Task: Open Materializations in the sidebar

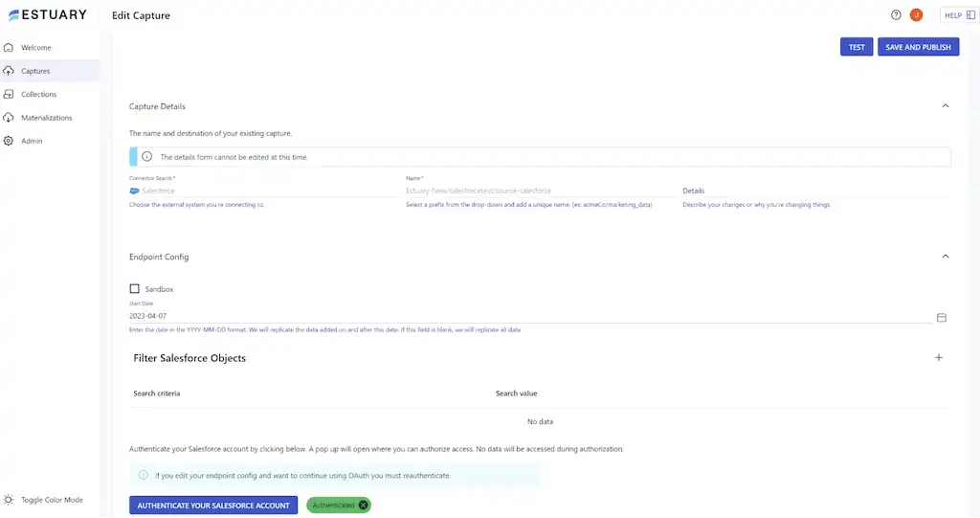Action: coord(47,118)
